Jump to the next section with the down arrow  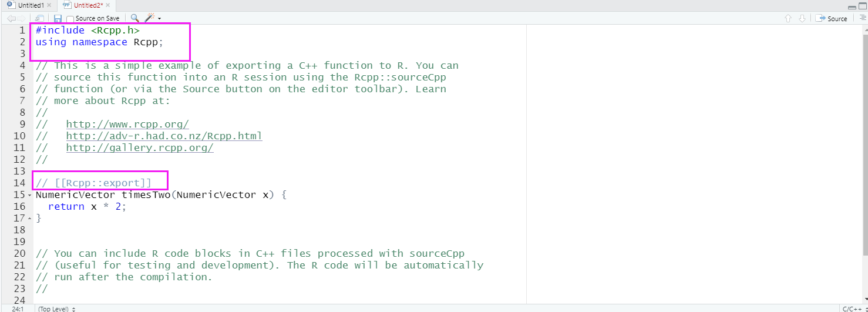802,19
